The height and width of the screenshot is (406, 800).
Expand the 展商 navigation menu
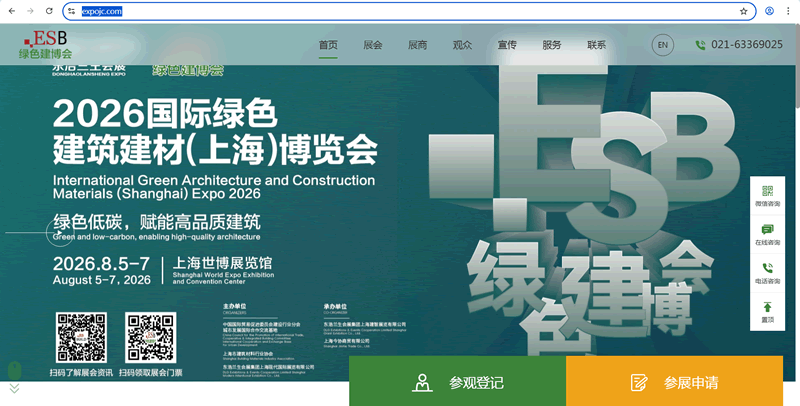coord(418,45)
